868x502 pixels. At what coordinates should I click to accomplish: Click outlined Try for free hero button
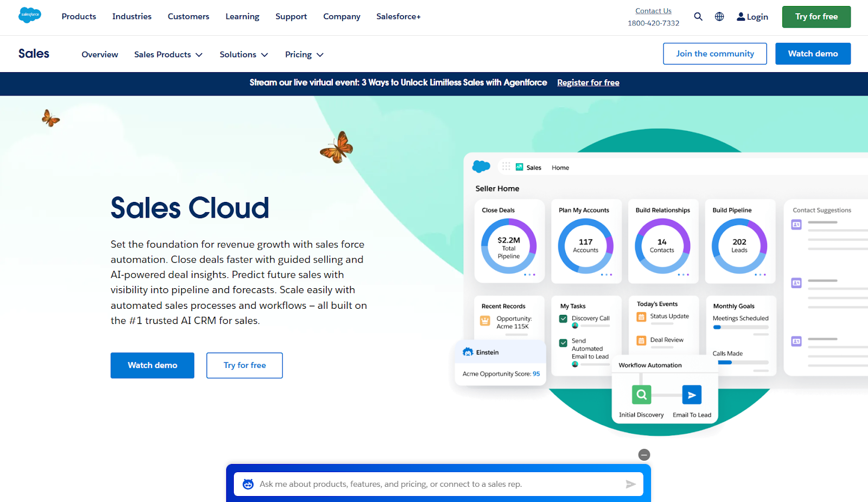click(x=245, y=365)
